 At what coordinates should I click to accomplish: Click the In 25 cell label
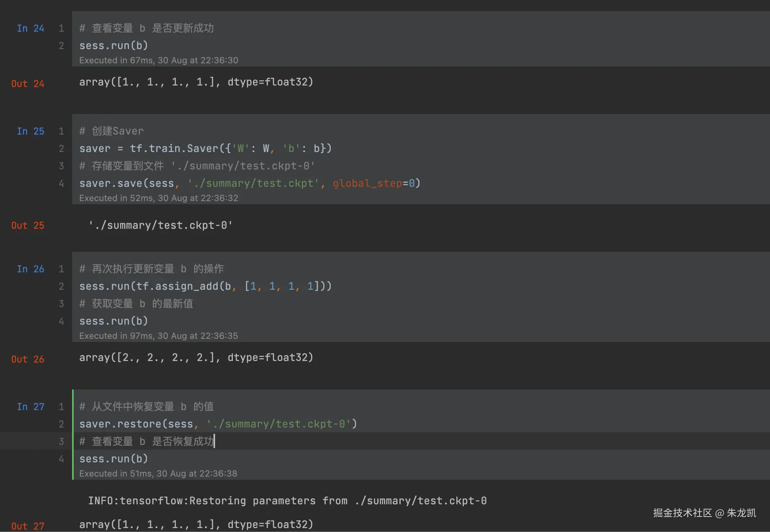tap(30, 131)
